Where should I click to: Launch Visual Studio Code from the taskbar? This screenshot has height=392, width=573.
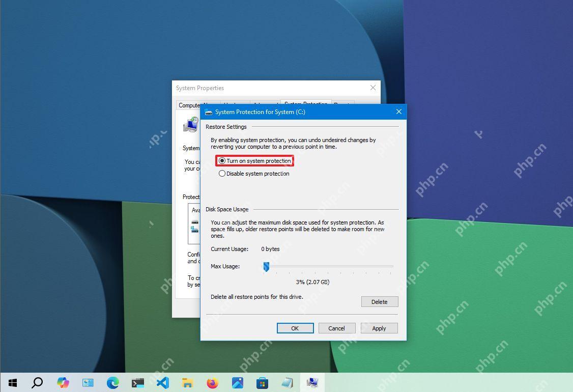coord(163,383)
